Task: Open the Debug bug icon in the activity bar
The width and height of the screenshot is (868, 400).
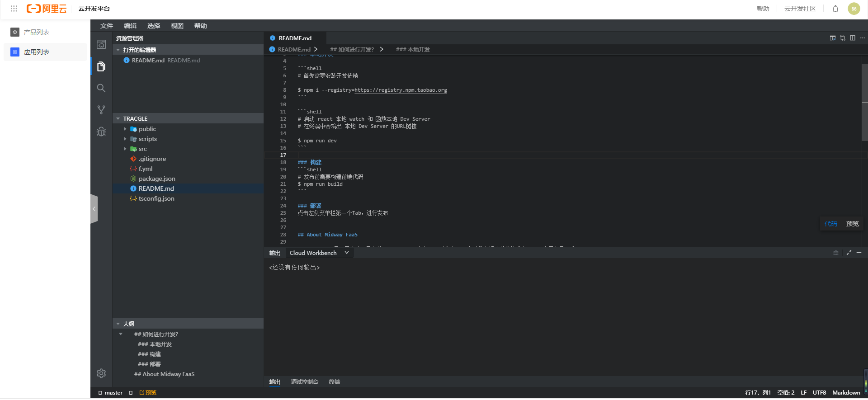Action: (x=101, y=132)
